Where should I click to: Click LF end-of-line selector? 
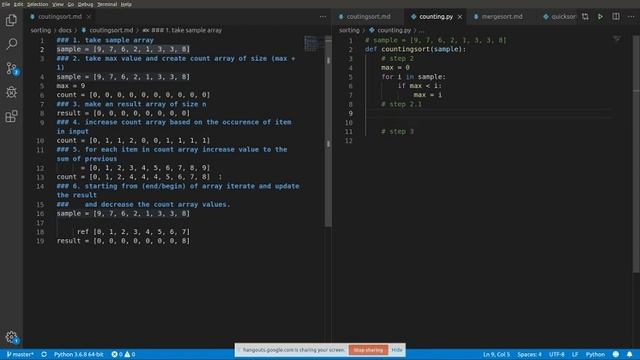(x=575, y=354)
